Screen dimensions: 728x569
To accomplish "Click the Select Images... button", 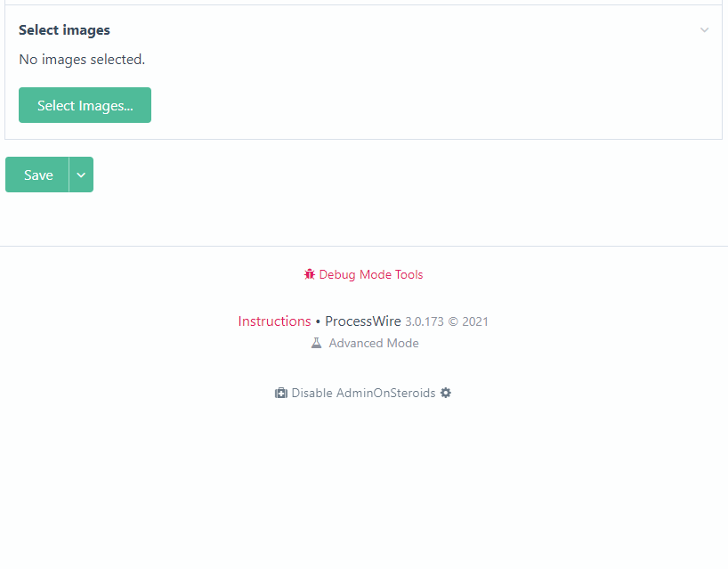I will click(85, 105).
